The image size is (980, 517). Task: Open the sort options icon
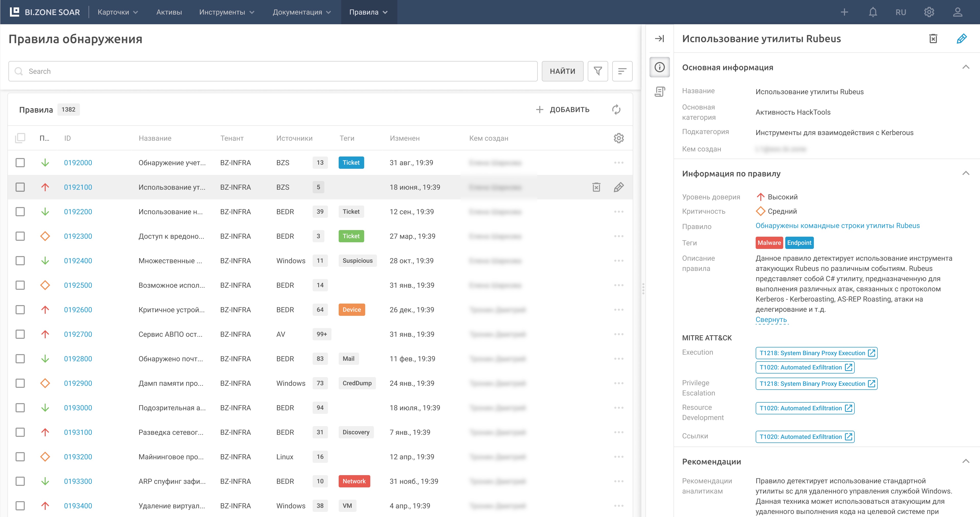622,71
